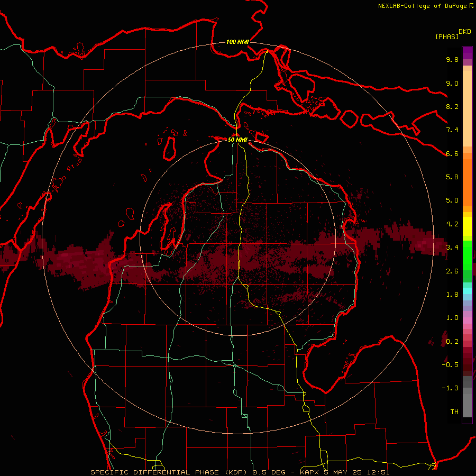Click the orange band of the color bar

coord(467,182)
